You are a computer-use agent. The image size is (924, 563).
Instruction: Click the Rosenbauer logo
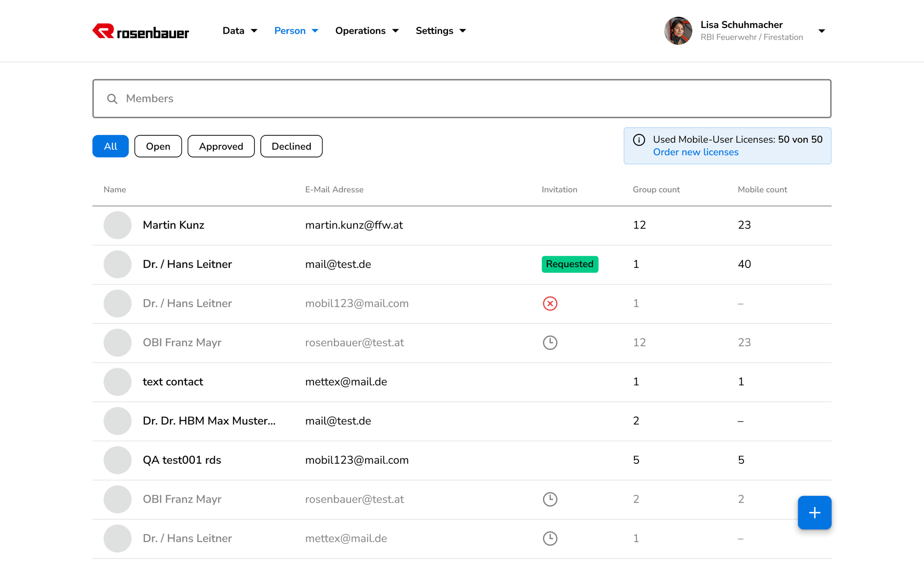click(140, 31)
